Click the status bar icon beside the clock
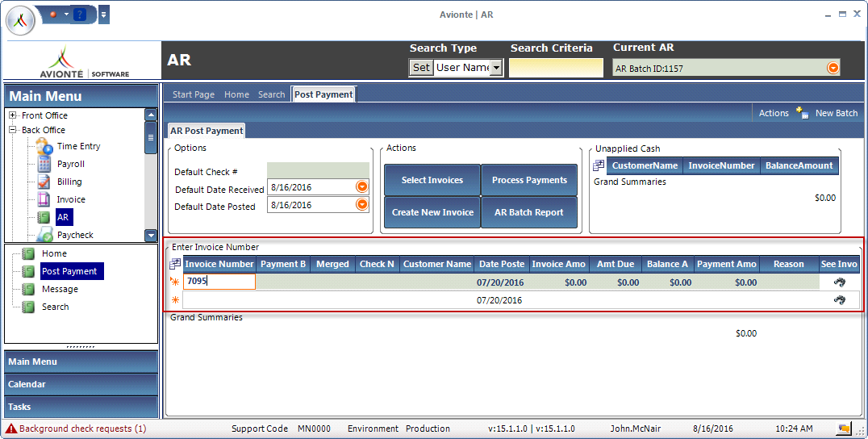 click(x=844, y=429)
